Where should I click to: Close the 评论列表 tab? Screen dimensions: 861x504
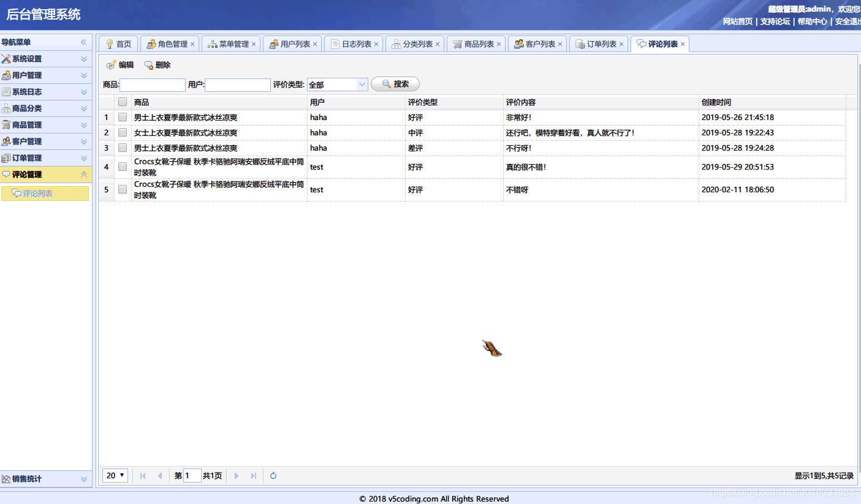tap(683, 44)
